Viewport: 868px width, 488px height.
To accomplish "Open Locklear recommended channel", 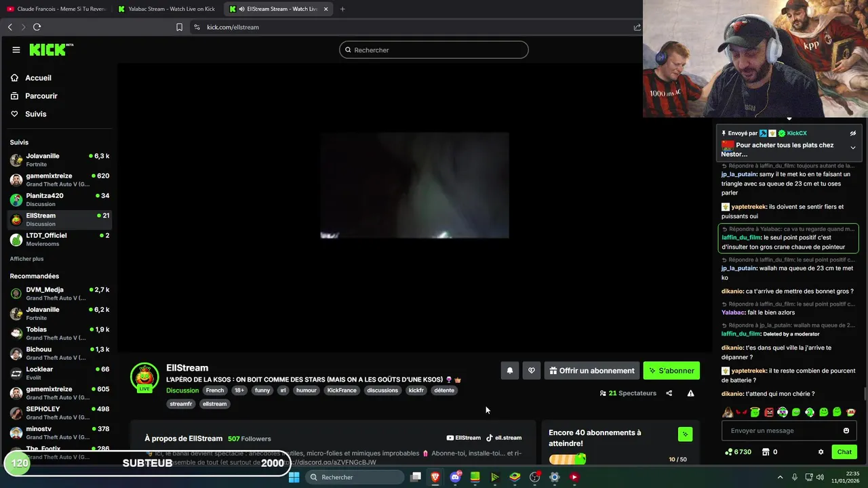I will pos(60,373).
